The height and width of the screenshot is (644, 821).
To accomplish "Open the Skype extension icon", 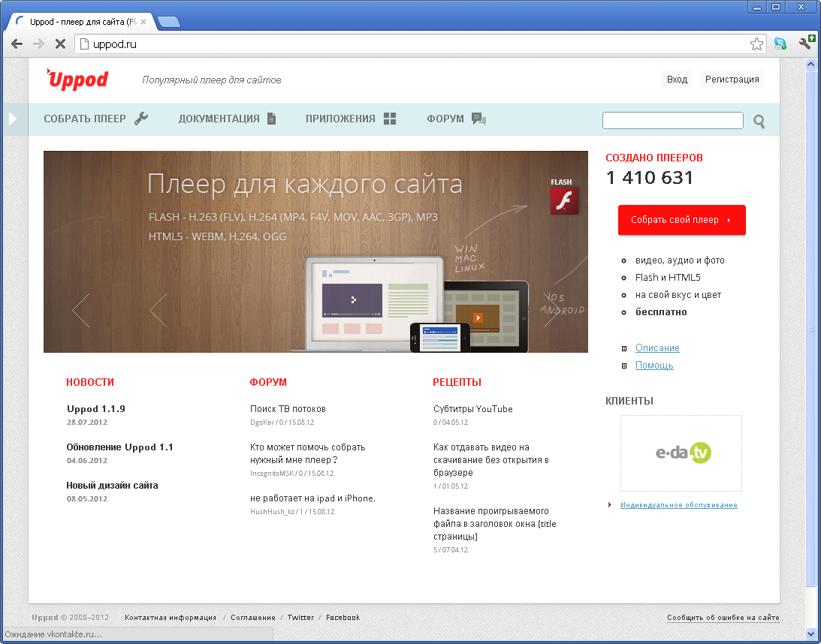I will click(x=780, y=44).
